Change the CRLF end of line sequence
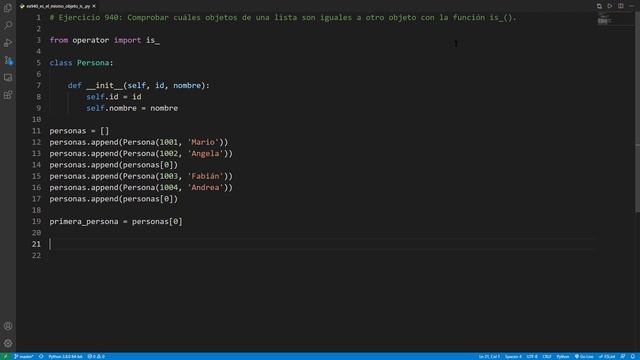This screenshot has width=640, height=360. coord(547,356)
